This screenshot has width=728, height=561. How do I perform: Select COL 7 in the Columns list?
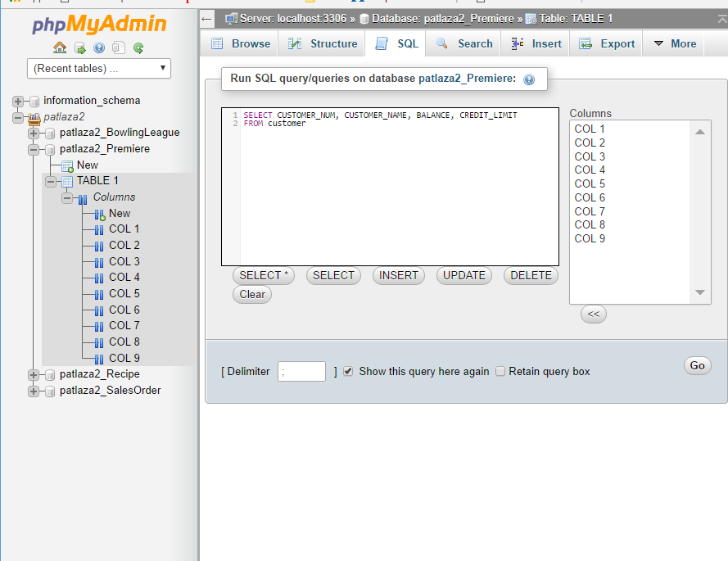point(589,211)
